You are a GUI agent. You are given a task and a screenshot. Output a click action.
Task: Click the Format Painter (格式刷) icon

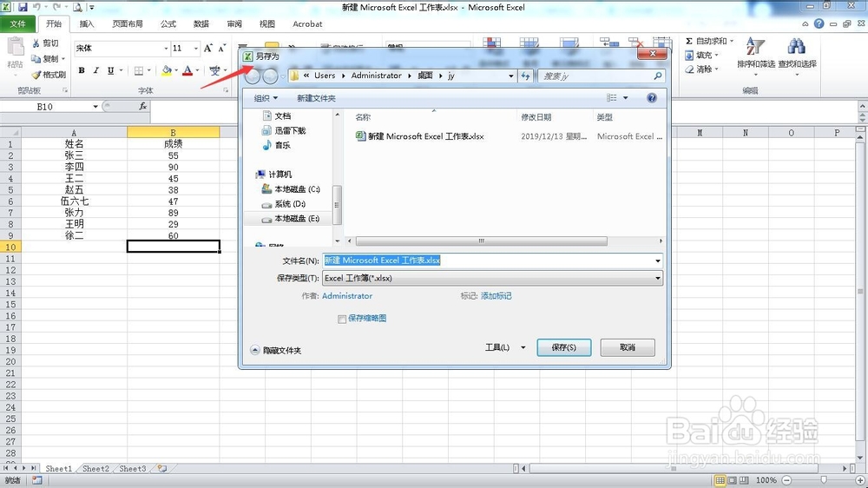(x=36, y=74)
